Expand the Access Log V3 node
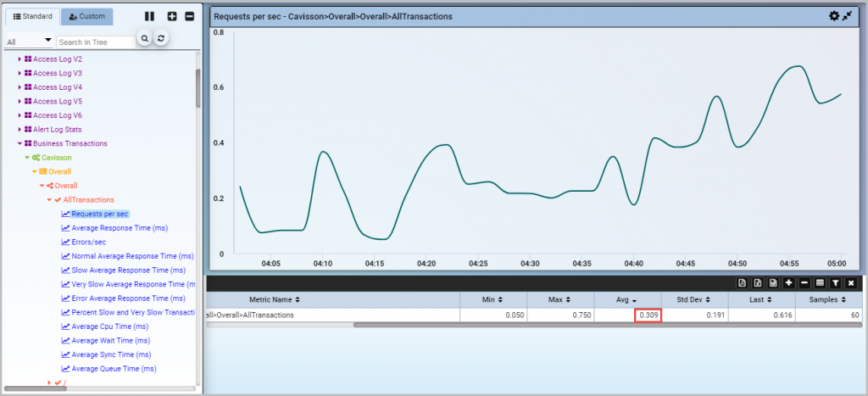 point(20,73)
